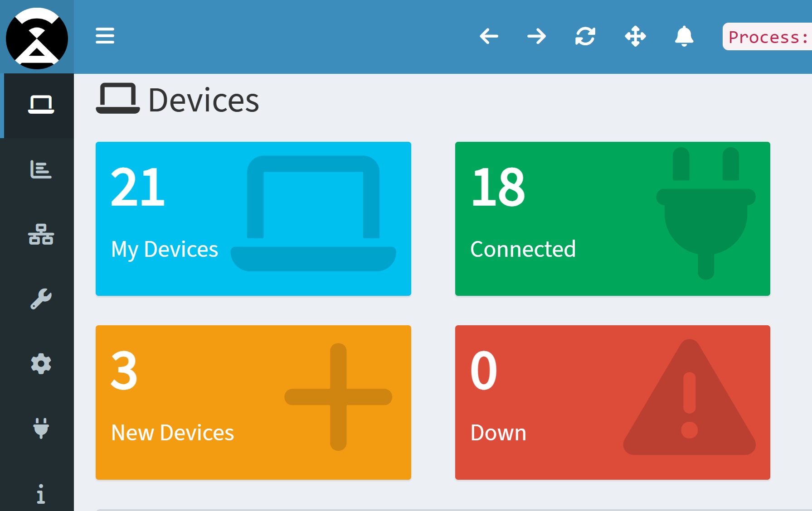Click the app logo in the top-left corner
Screen dimensions: 812x511
coord(37,38)
